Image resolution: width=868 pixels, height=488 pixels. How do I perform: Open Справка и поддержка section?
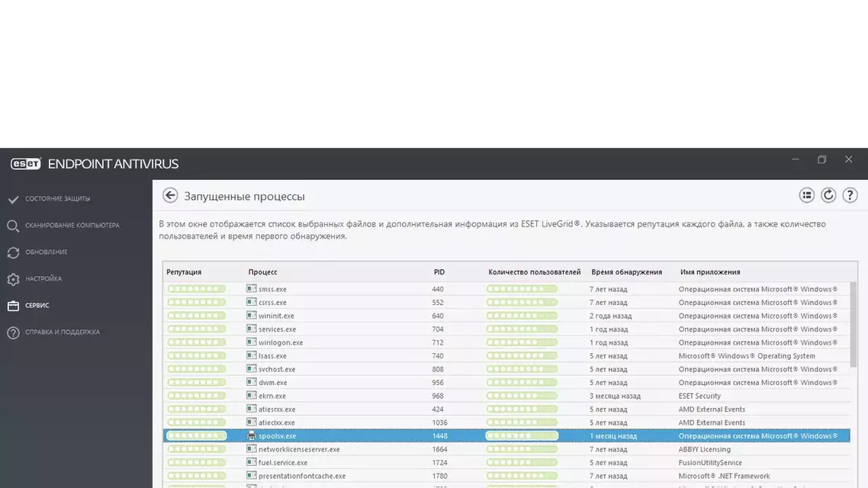pos(62,332)
